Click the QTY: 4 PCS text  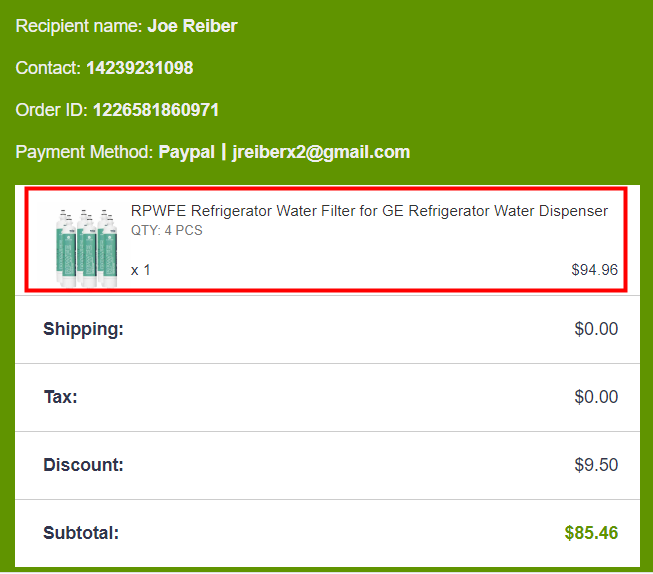pyautogui.click(x=167, y=230)
